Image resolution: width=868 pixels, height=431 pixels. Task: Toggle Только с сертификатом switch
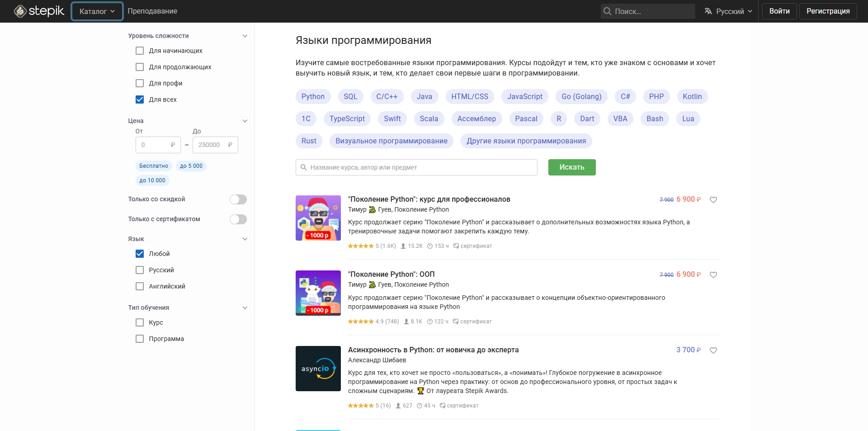point(238,219)
